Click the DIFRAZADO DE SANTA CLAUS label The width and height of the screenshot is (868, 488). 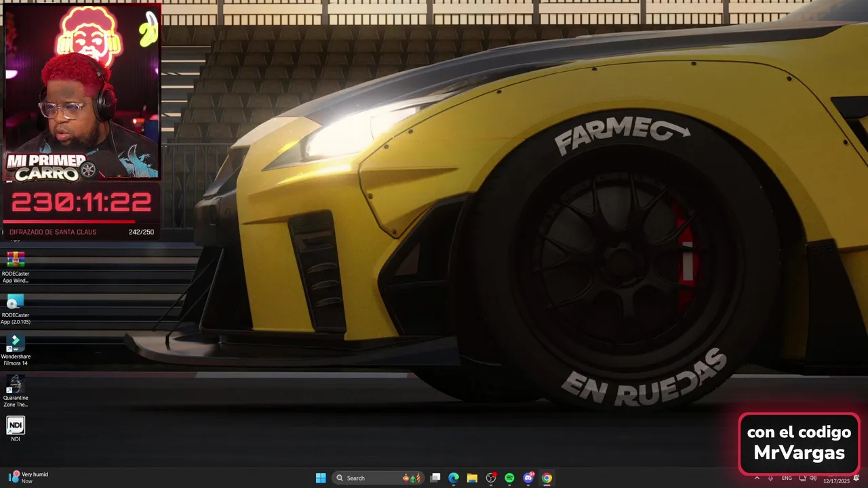[53, 232]
